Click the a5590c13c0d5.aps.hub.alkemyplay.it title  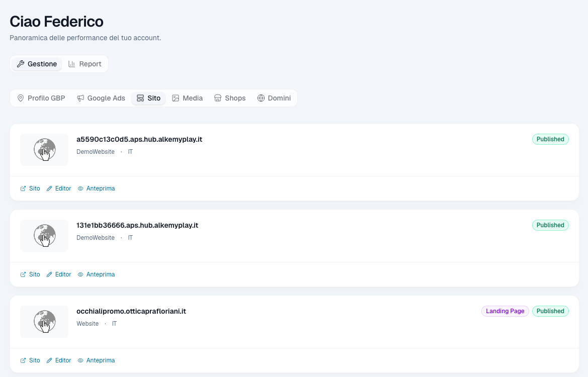click(x=139, y=139)
